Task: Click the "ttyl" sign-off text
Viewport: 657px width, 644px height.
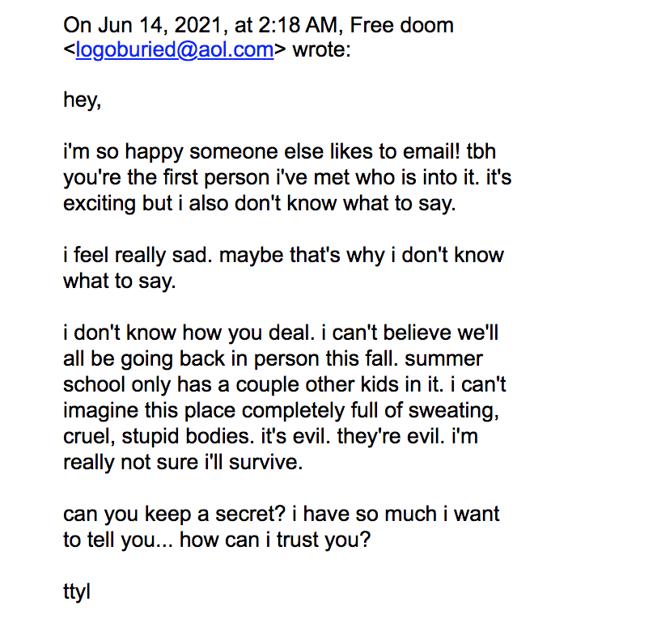Action: [x=77, y=591]
